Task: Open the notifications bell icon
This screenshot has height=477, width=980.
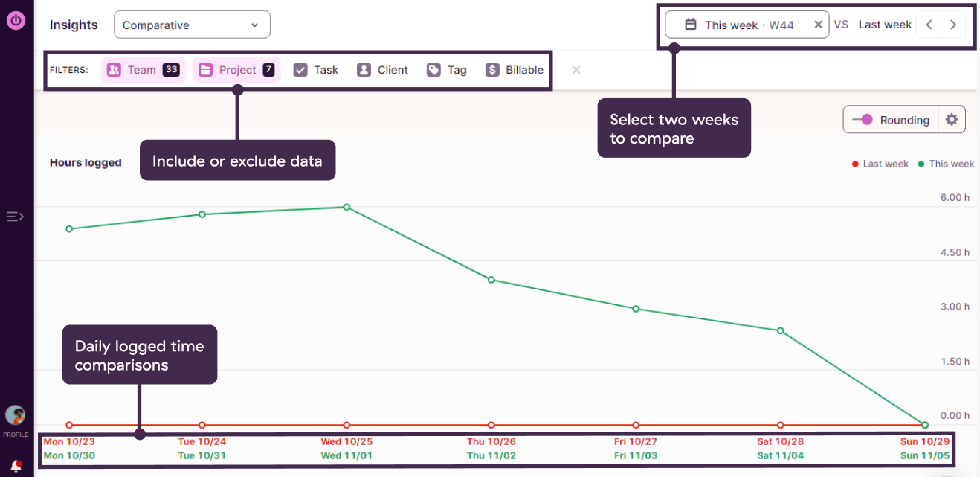Action: [x=16, y=466]
